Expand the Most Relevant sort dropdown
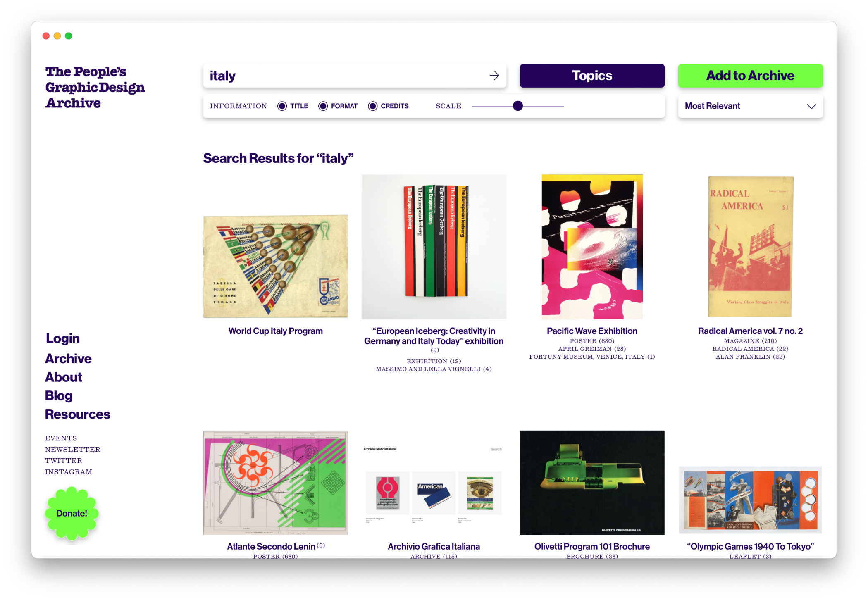The image size is (868, 600). 750,106
